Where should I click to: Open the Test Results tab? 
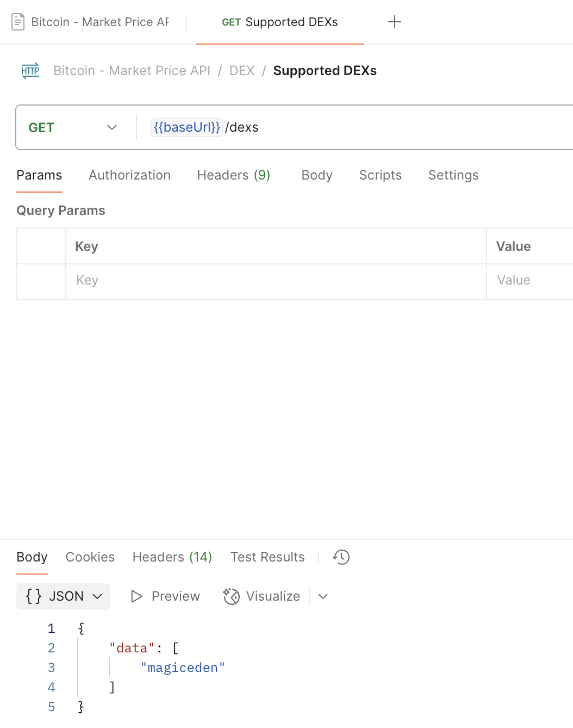(267, 557)
